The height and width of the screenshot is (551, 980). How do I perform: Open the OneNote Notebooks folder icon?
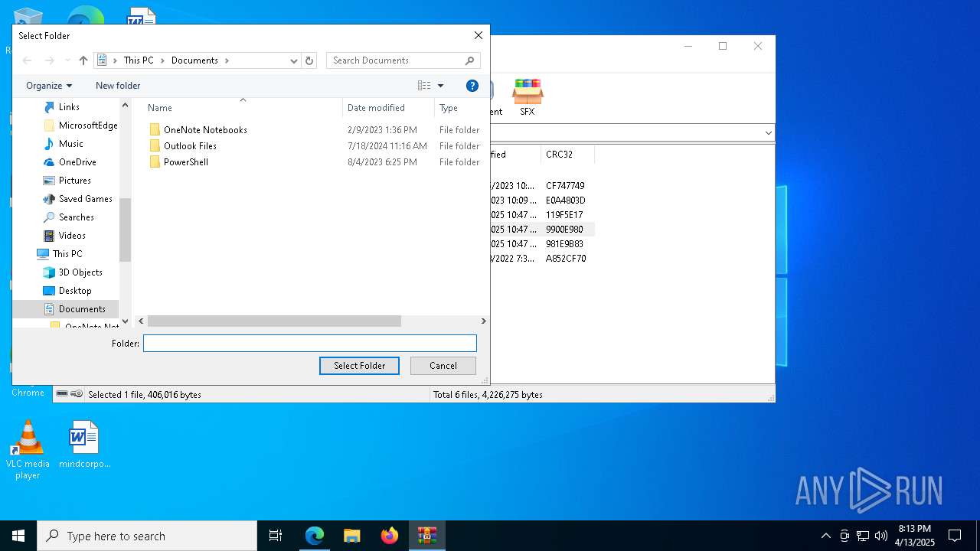click(x=155, y=130)
